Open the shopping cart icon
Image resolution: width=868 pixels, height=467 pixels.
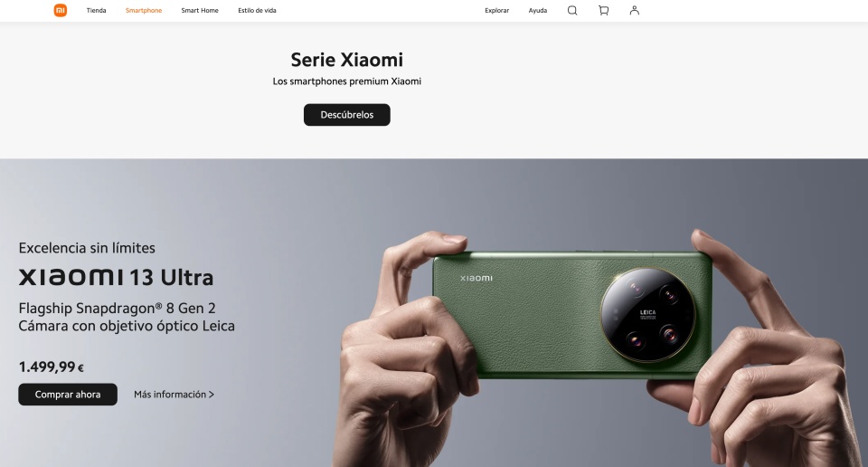tap(603, 10)
